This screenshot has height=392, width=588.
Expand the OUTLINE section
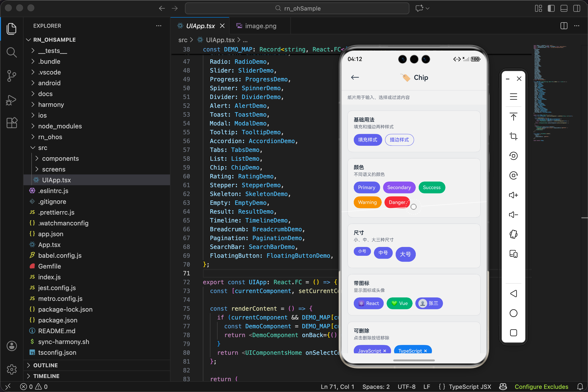(x=46, y=365)
